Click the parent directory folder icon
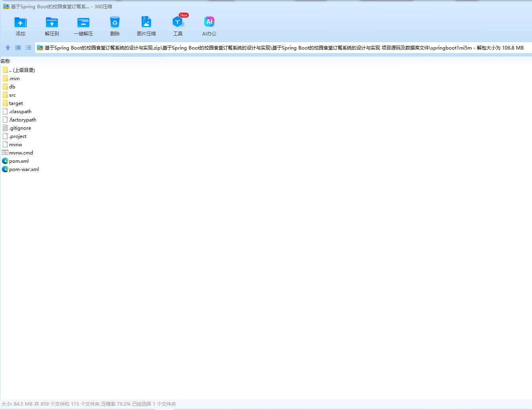Screen dimensions: 532x410 (x=5, y=70)
